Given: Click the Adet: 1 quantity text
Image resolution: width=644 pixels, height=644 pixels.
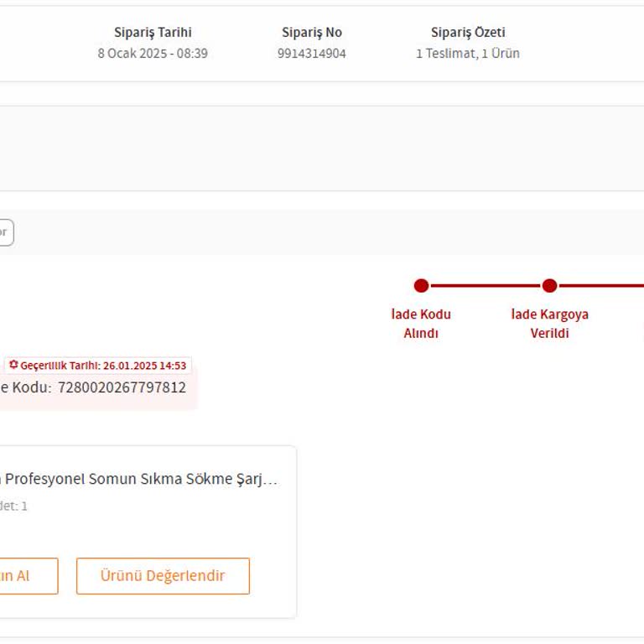Looking at the screenshot, I should (13, 506).
